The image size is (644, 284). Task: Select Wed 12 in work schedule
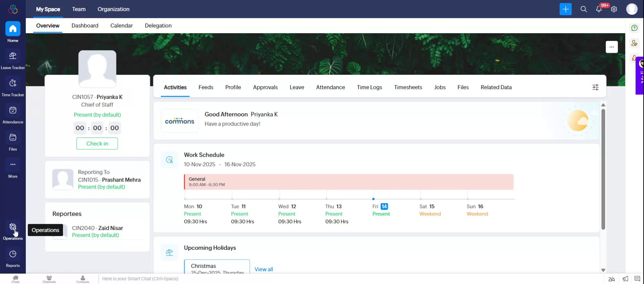pos(287,206)
